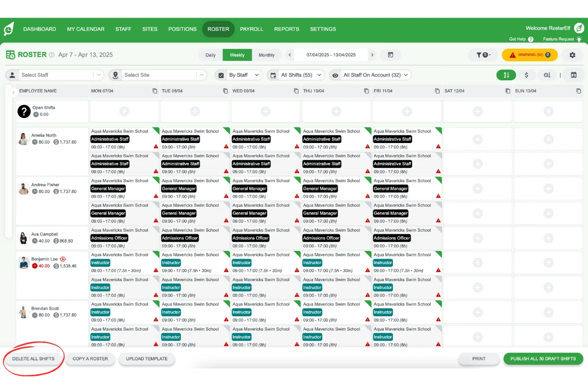Go to the Staff menu
Image resolution: width=588 pixels, height=392 pixels.
click(123, 29)
